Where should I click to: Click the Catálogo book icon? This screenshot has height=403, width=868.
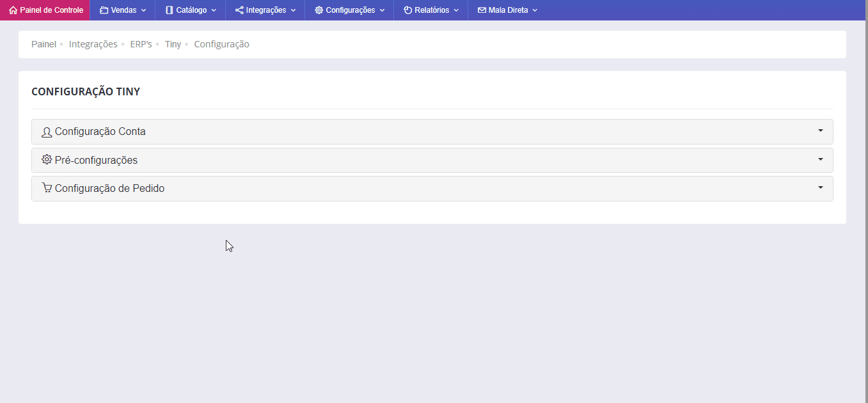(170, 10)
